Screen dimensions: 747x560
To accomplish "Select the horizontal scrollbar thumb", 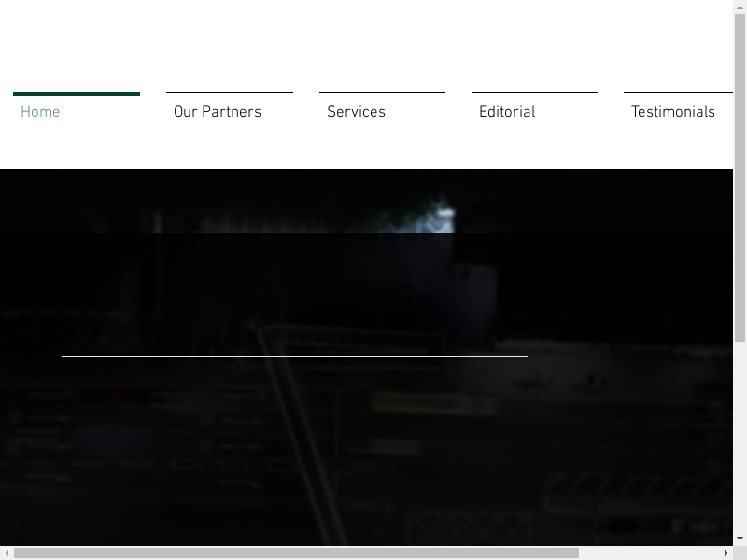I will [x=296, y=553].
